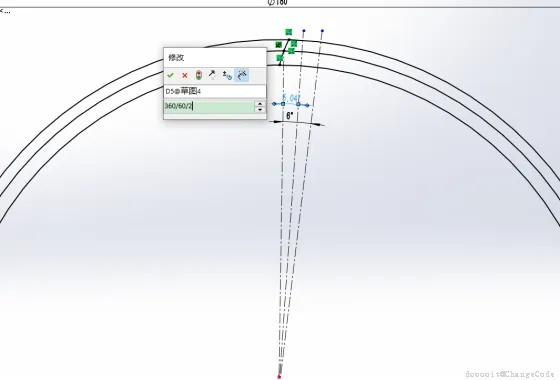
Task: Click the lowest green relation icon
Action: (x=280, y=58)
